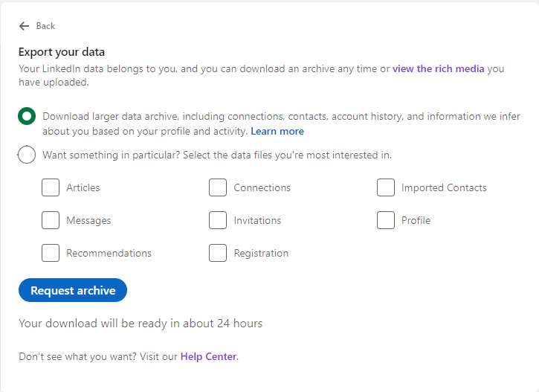Select 'Want something in particular' radio button
Screen dimensions: 539x392
(x=27, y=155)
